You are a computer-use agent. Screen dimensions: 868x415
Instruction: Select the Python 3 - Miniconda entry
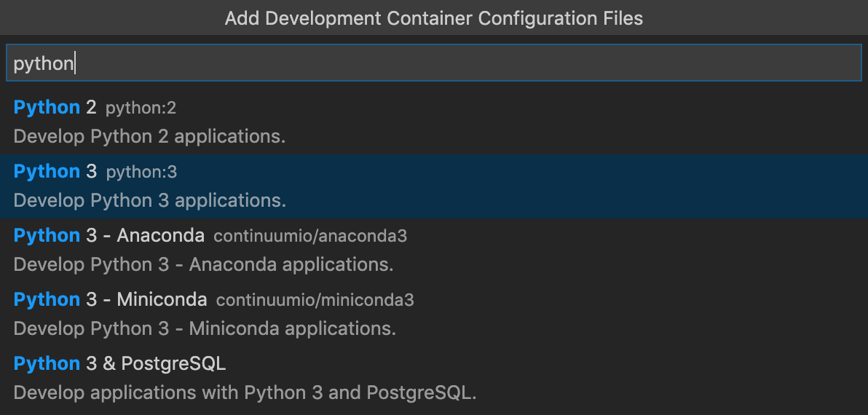(434, 315)
